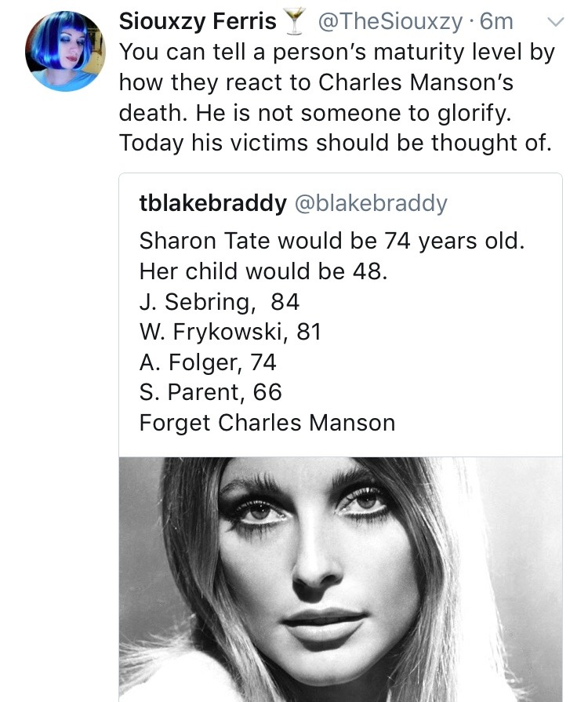Screen dimensions: 588x702
Task: Expand the tweet options chevron
Action: pos(554,23)
